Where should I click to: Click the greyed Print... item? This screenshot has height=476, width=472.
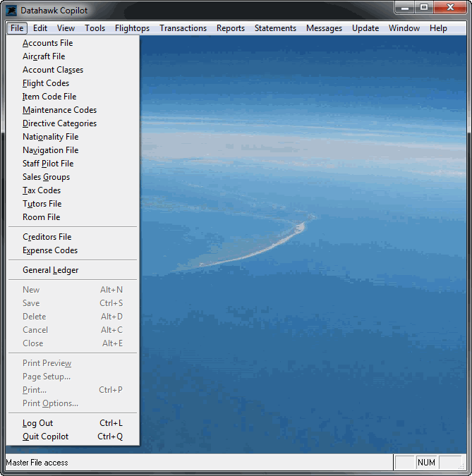(x=73, y=390)
